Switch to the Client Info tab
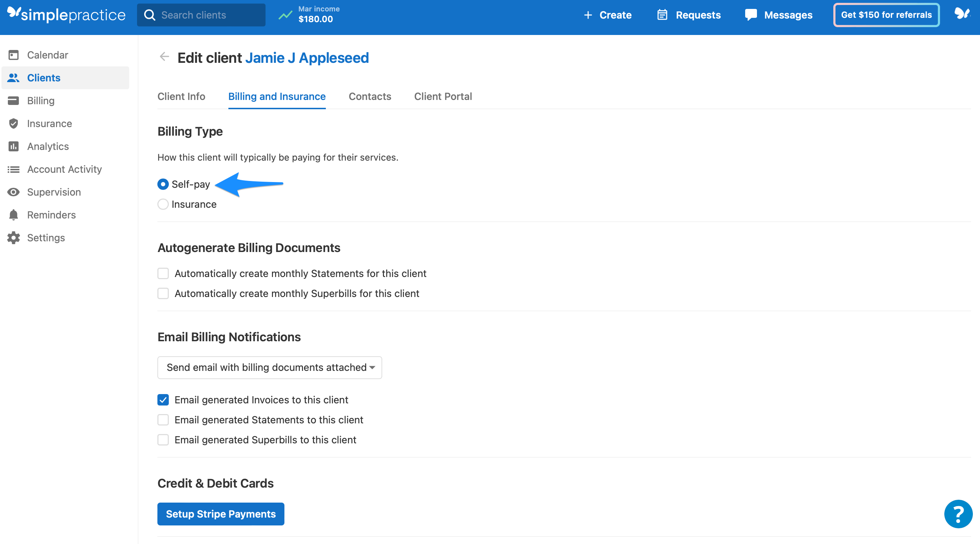 pyautogui.click(x=181, y=96)
